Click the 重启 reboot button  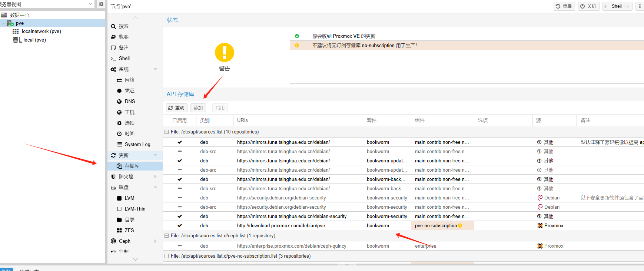coord(564,6)
